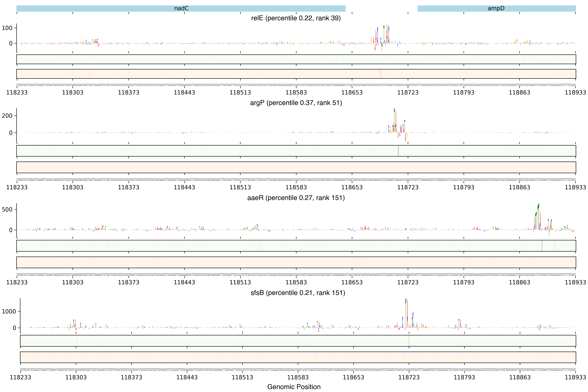Click the green stripe in sfsB green heatmap
Image resolution: width=588 pixels, height=392 pixels.
(409, 341)
